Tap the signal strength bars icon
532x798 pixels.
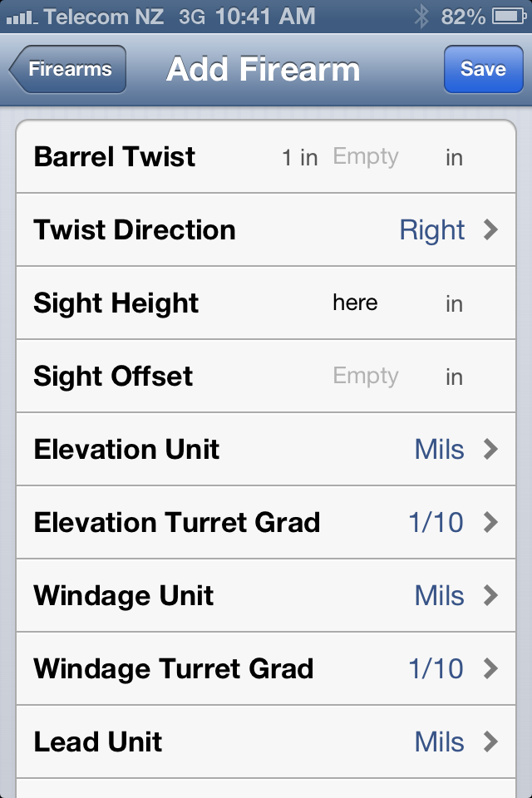coord(22,18)
